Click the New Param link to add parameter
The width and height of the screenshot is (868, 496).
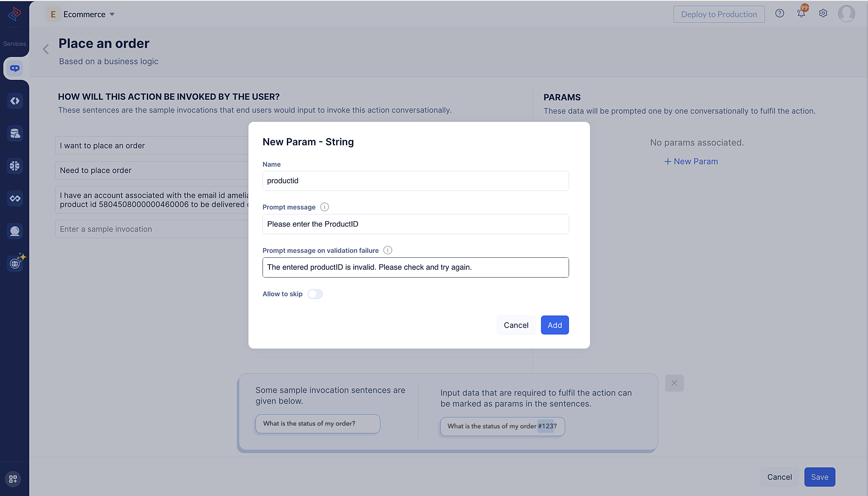(x=691, y=161)
